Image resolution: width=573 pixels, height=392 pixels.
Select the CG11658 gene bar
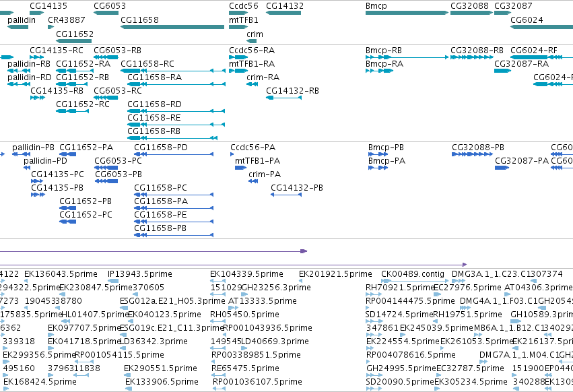[172, 27]
